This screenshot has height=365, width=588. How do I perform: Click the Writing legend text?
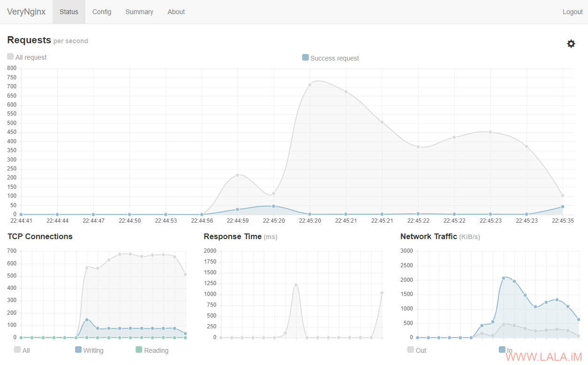coord(93,350)
